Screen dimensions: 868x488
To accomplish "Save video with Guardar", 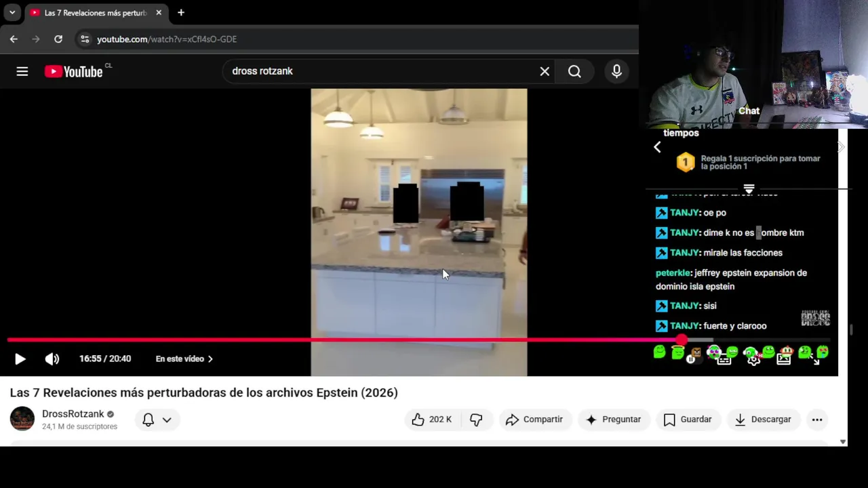I will pos(688,420).
